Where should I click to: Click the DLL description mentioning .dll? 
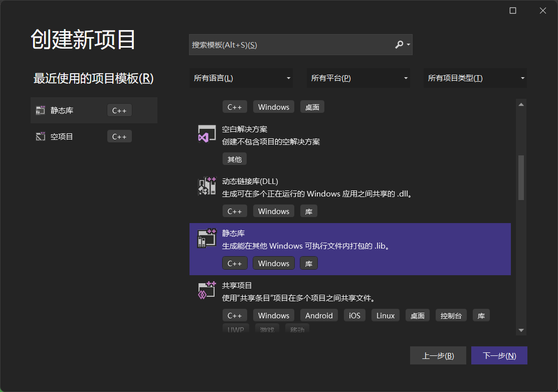(x=317, y=194)
